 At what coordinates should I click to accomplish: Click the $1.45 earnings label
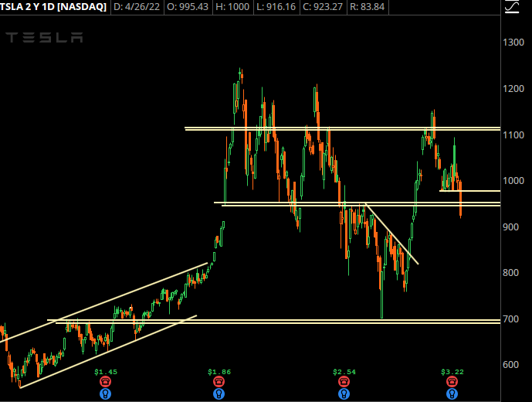pyautogui.click(x=106, y=372)
